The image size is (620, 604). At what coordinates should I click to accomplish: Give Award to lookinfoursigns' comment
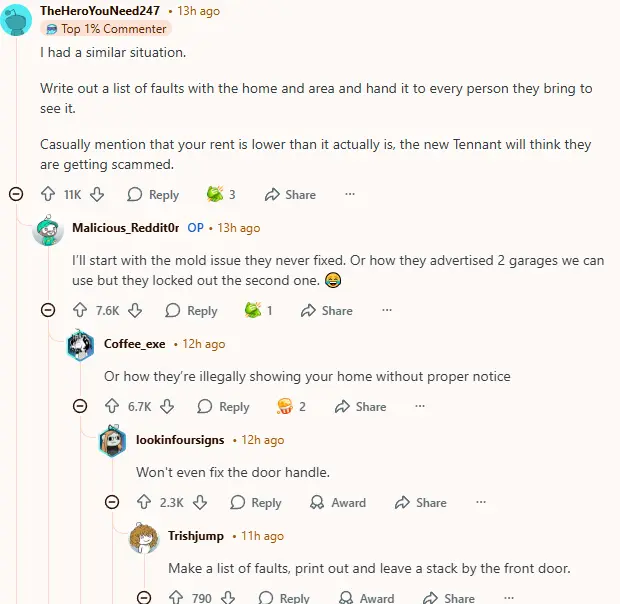coord(338,503)
